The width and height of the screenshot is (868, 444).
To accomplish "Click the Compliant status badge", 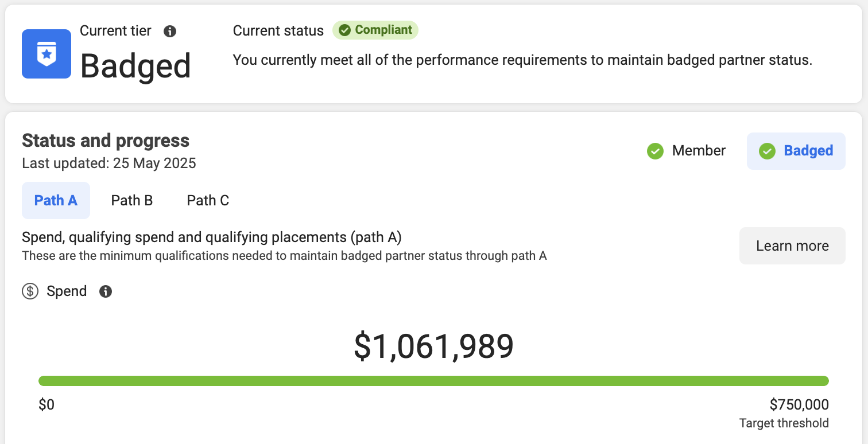I will 375,30.
